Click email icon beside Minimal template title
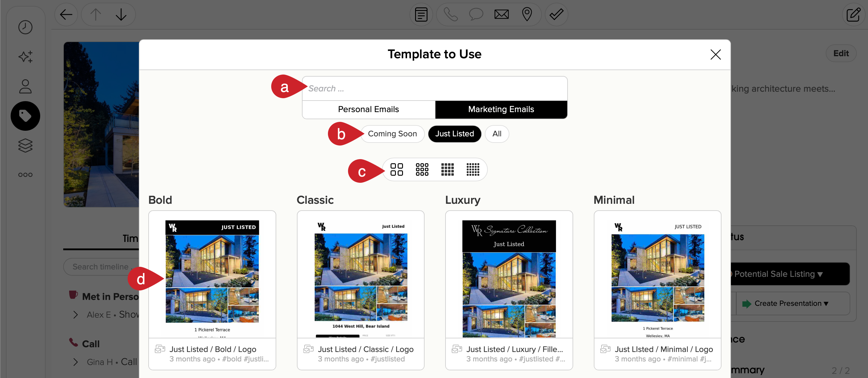The height and width of the screenshot is (378, 868). (605, 349)
